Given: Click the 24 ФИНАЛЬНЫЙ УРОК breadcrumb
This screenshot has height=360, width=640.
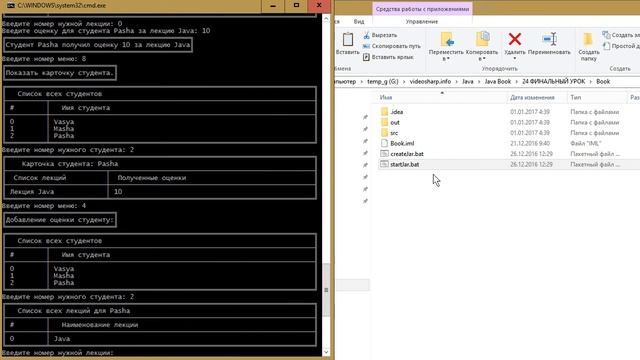Looking at the screenshot, I should coord(553,82).
